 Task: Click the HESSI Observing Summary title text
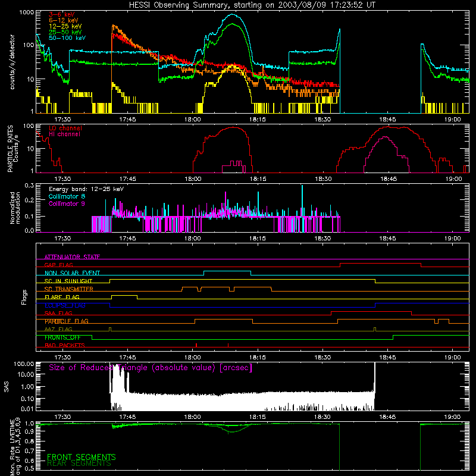click(x=252, y=5)
